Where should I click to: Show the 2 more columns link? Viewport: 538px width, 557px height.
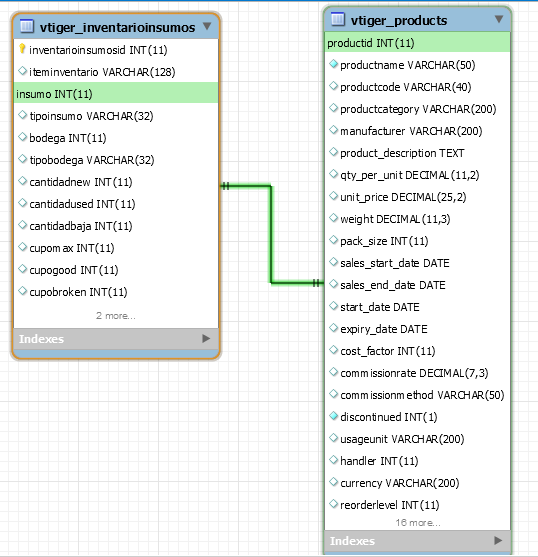[x=116, y=315]
